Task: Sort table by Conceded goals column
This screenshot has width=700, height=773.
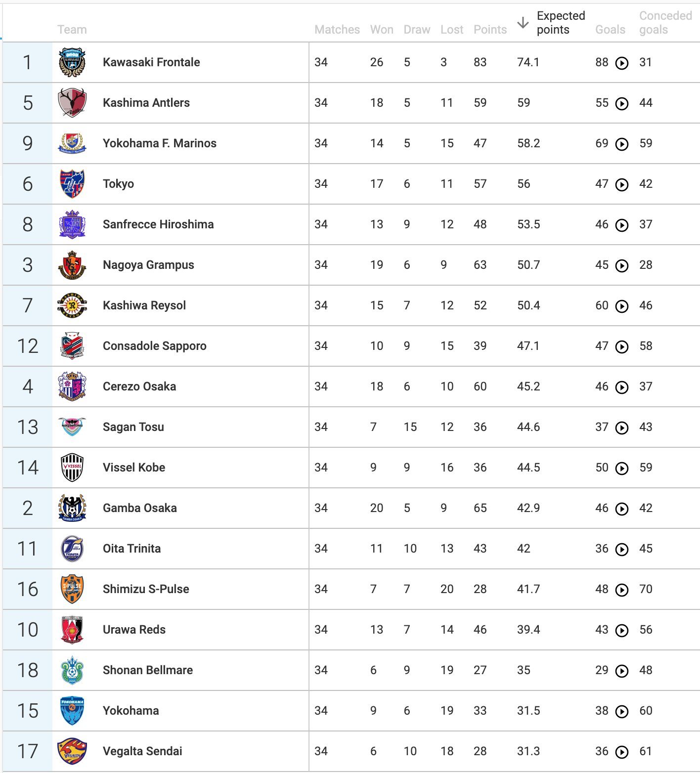Action: (x=665, y=23)
